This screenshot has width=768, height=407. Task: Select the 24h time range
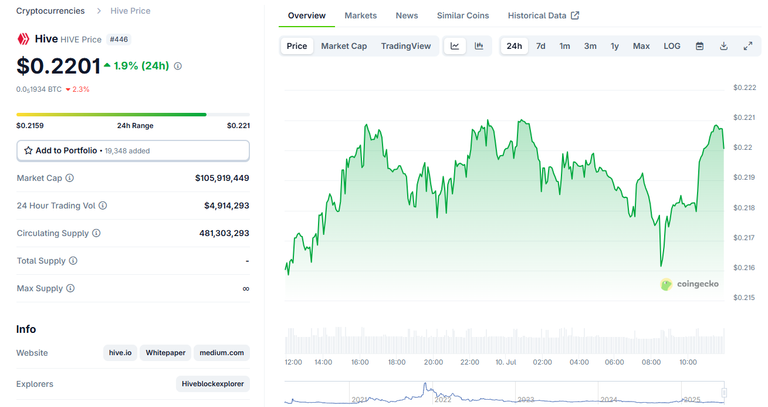[514, 46]
